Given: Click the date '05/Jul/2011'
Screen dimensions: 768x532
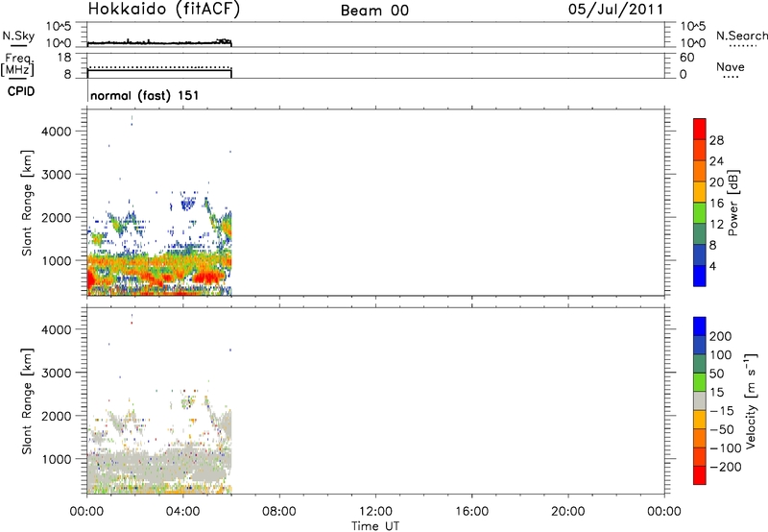Looking at the screenshot, I should (615, 10).
